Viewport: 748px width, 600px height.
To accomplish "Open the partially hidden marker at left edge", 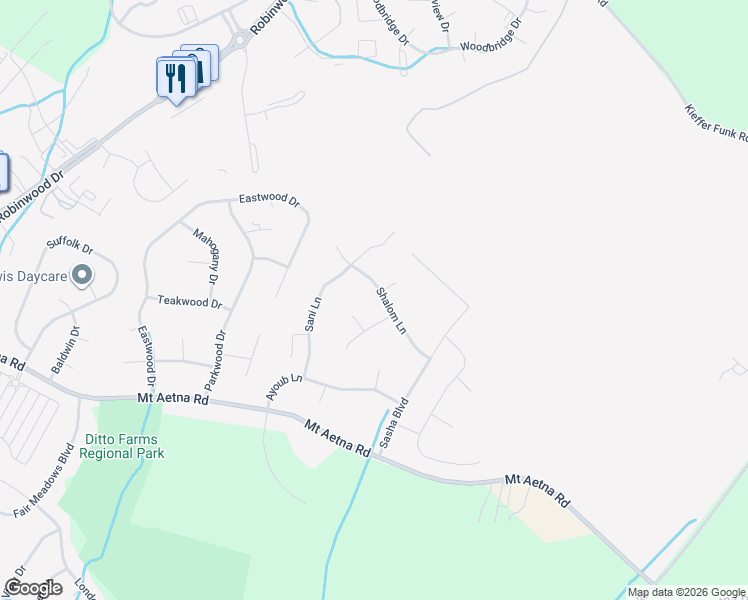I will [3, 172].
